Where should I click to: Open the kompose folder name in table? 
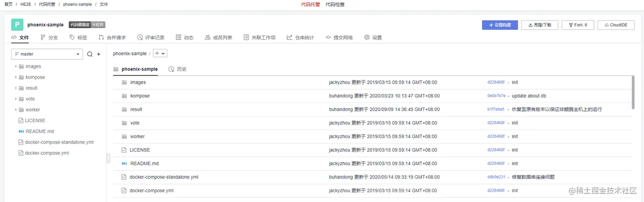(x=140, y=96)
